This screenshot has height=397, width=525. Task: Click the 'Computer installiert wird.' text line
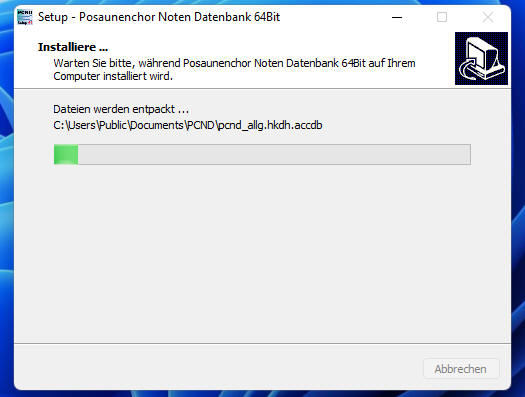coord(113,76)
